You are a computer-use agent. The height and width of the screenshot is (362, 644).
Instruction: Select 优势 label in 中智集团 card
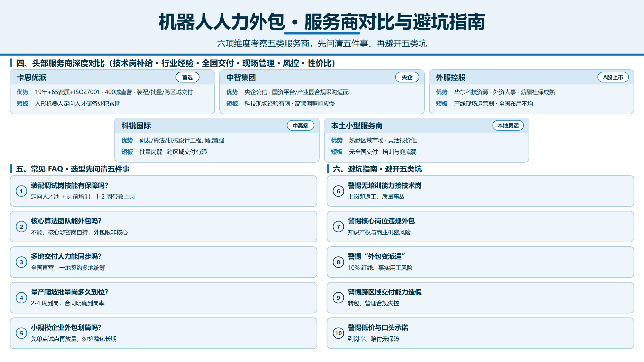pos(232,92)
